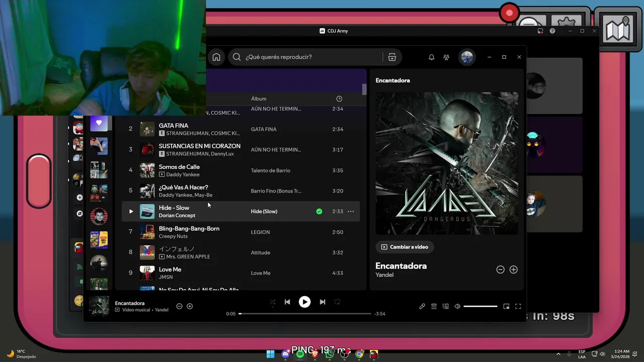Open the ESP LAA language switcher

tap(582, 354)
